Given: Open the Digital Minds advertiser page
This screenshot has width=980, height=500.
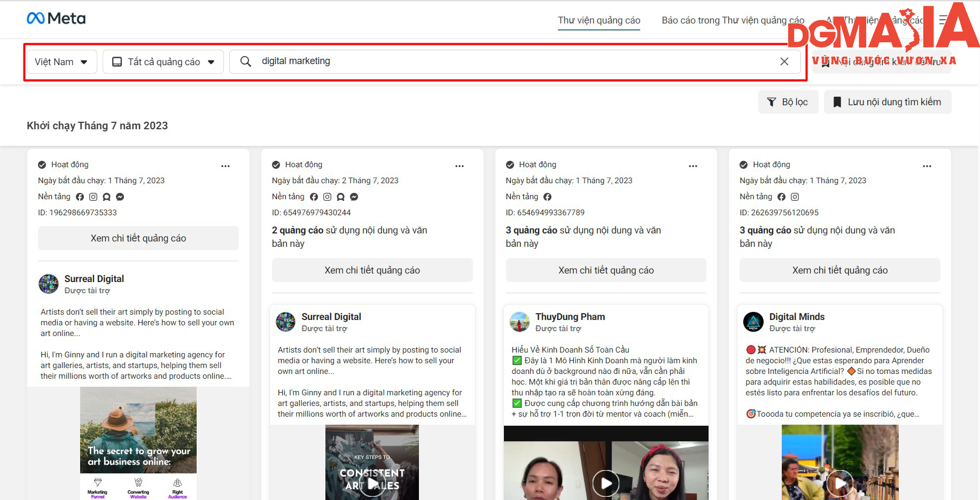Looking at the screenshot, I should point(797,317).
